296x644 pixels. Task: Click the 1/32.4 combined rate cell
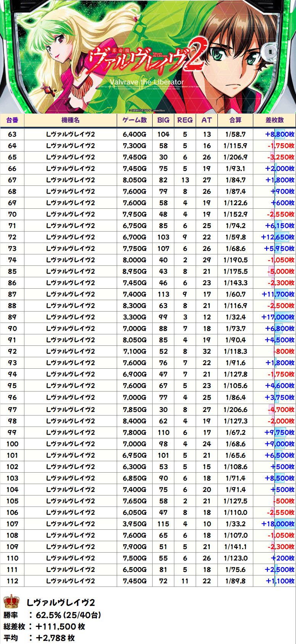(235, 317)
